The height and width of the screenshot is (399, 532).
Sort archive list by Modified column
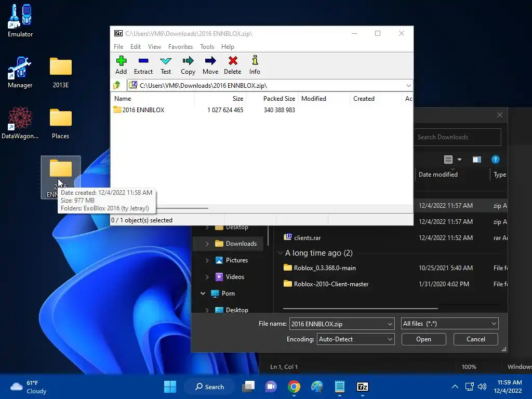click(324, 98)
